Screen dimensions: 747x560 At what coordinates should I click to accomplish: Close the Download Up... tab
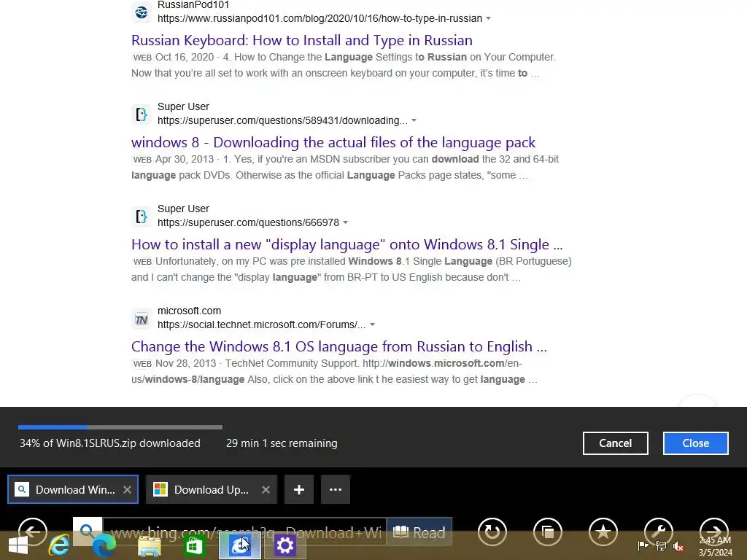click(266, 489)
